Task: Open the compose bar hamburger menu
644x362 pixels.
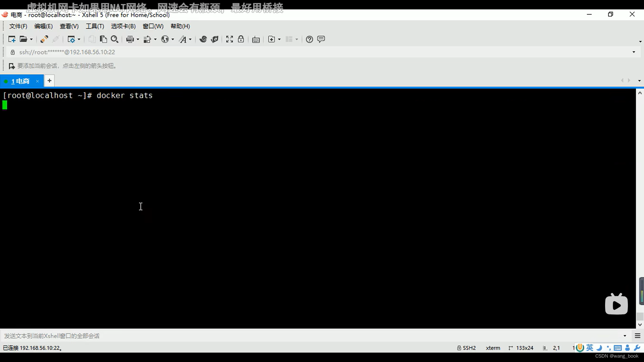Action: click(638, 336)
